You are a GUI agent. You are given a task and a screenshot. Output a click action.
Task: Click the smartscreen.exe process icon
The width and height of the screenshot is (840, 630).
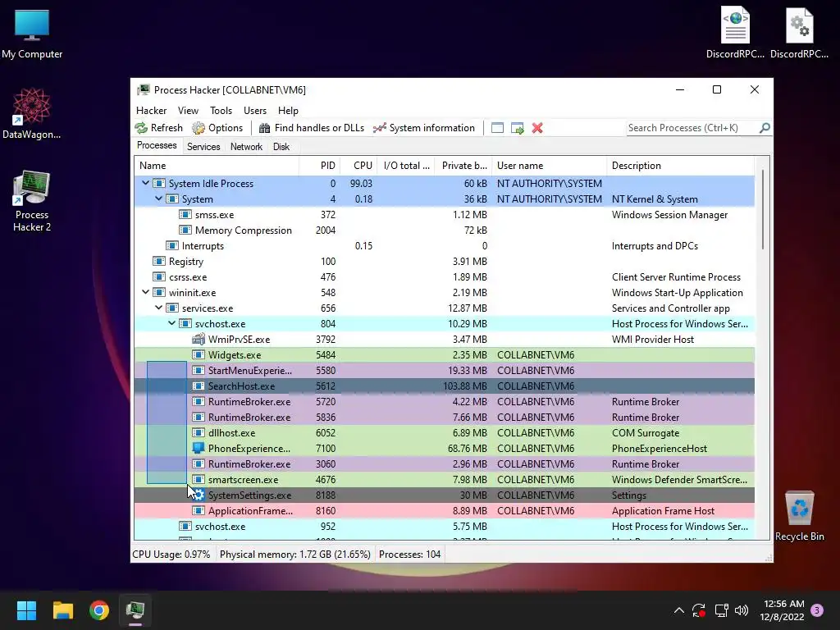[199, 479]
